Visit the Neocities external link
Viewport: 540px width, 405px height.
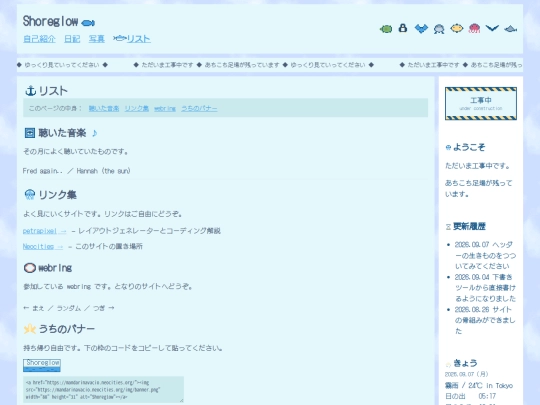(43, 247)
